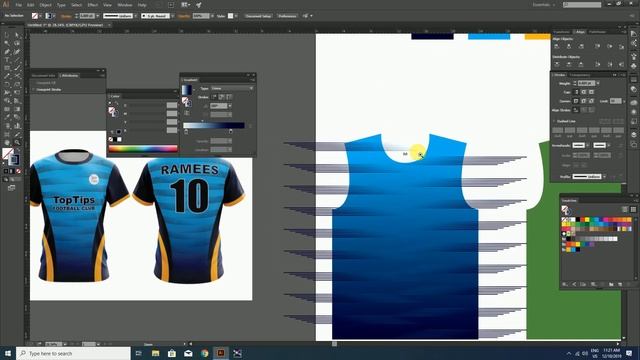Enable the Dashed Line checkbox
The width and height of the screenshot is (640, 360).
555,121
